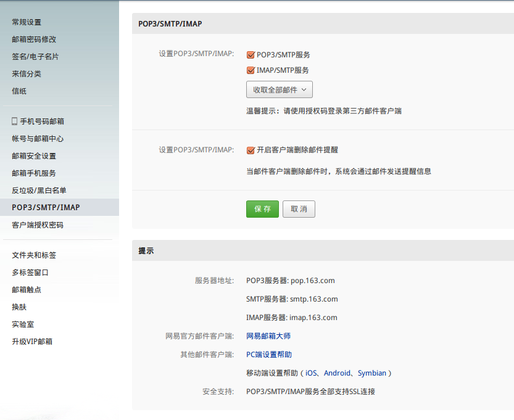Click the green 保存 button
This screenshot has width=514, height=420.
pyautogui.click(x=262, y=209)
